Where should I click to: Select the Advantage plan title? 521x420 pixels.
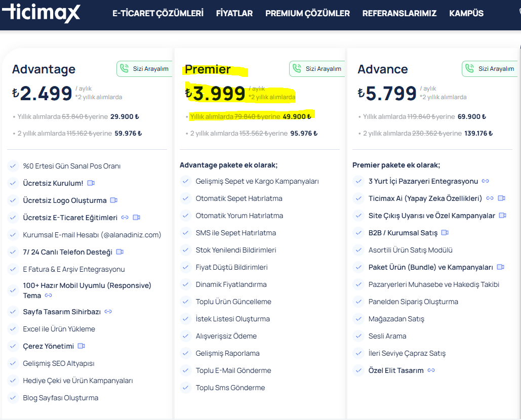(x=44, y=69)
